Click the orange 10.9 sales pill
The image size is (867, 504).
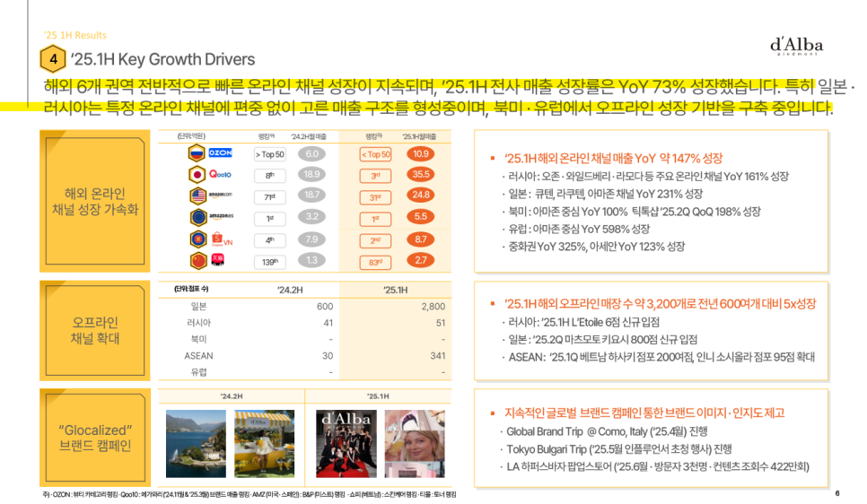421,154
